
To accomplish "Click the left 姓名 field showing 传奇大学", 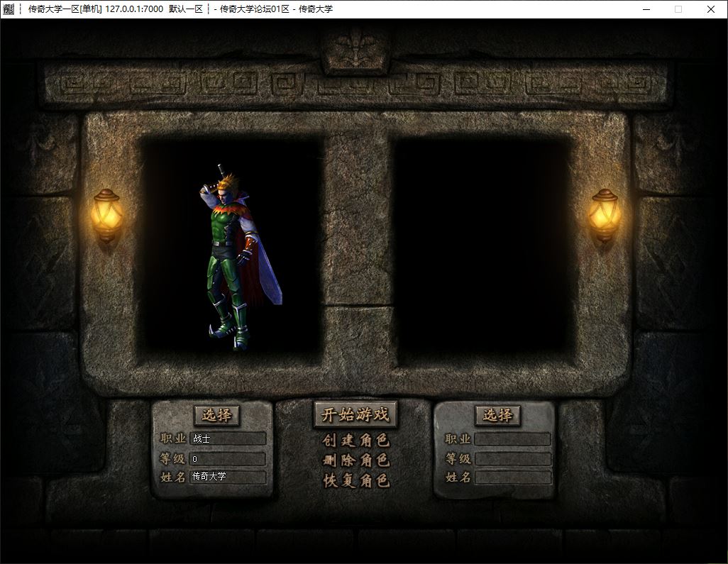I will tap(227, 477).
